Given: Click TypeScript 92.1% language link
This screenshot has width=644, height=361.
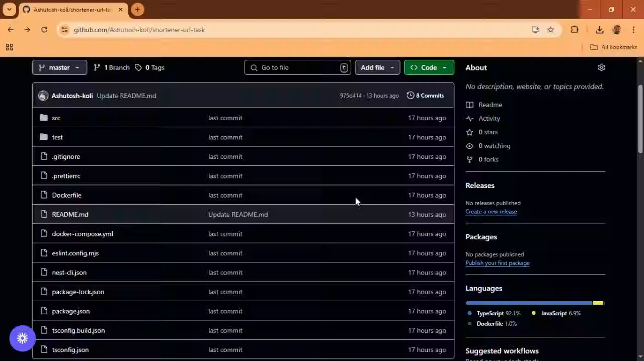Looking at the screenshot, I should [x=494, y=313].
